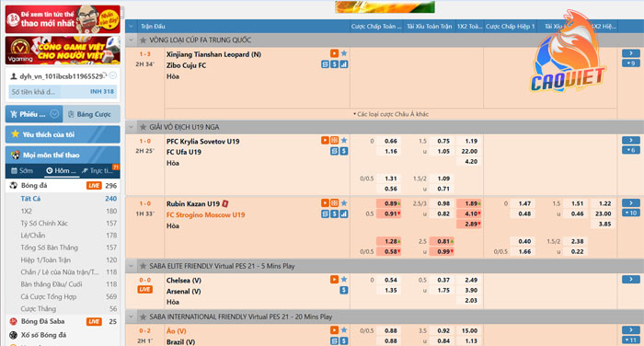This screenshot has width=644, height=346.
Task: Collapse the Giải Vô Địch U19 Nga section
Action: point(131,127)
